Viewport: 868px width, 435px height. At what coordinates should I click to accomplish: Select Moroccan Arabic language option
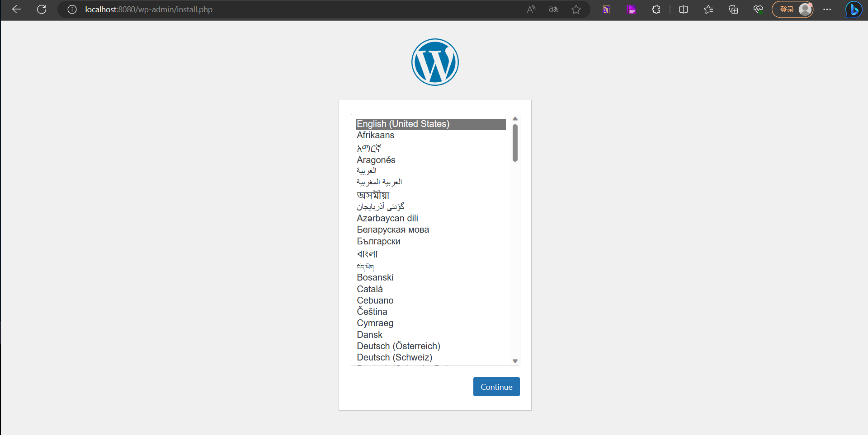[431, 182]
